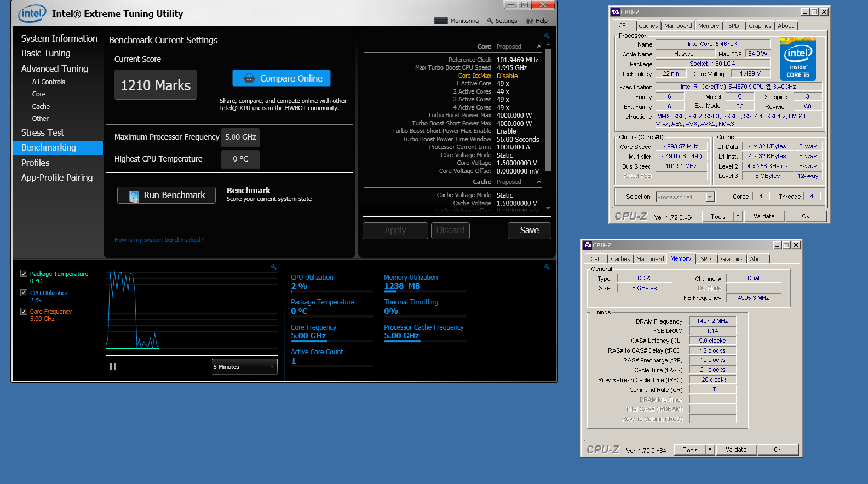Click OK in upper CPU-Z window
This screenshot has height=484, width=868.
(806, 216)
